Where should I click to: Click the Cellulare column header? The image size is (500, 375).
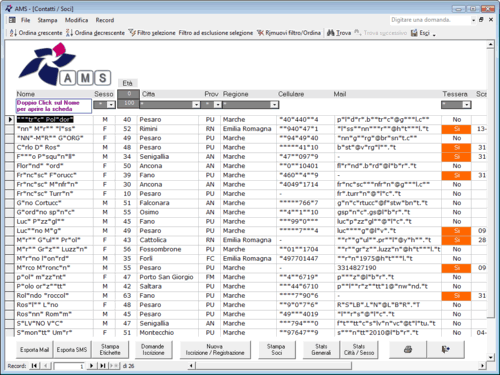coord(291,94)
